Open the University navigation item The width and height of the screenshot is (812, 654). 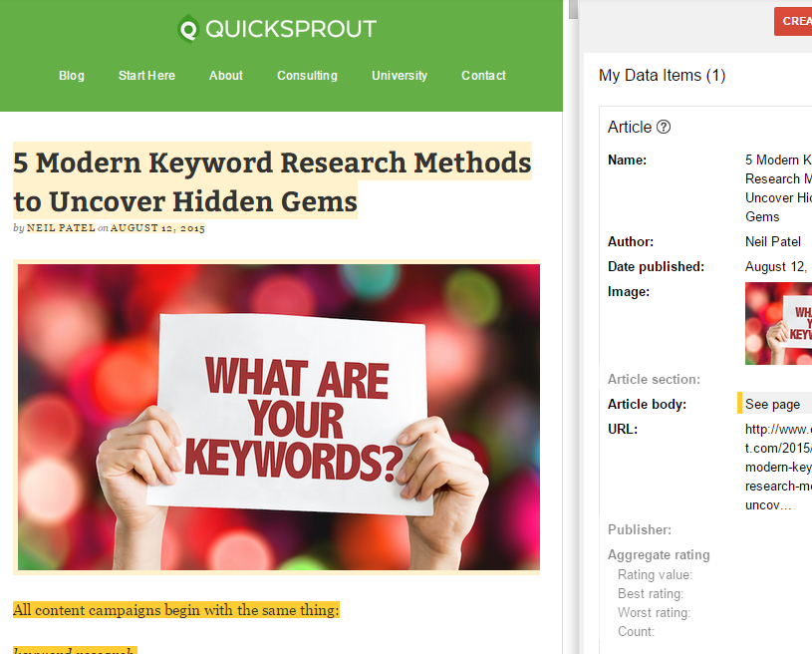point(400,76)
